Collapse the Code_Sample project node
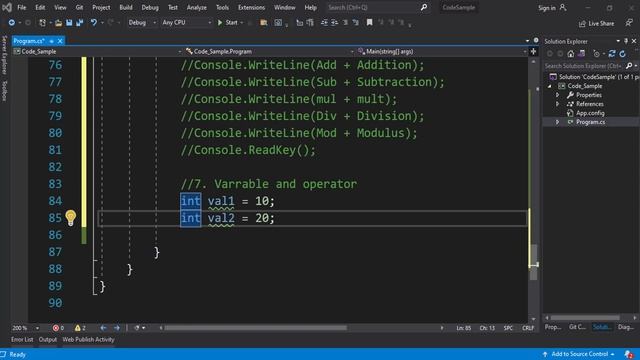Image resolution: width=640 pixels, height=360 pixels. (x=550, y=86)
